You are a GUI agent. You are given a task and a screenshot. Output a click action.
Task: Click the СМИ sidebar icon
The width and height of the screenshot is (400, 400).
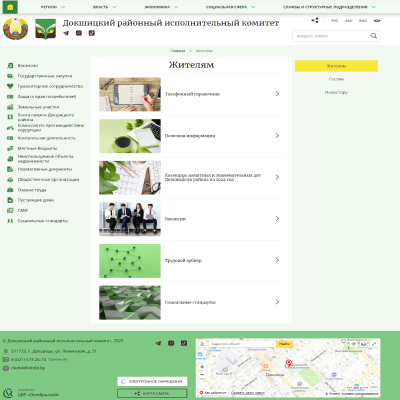[10, 210]
